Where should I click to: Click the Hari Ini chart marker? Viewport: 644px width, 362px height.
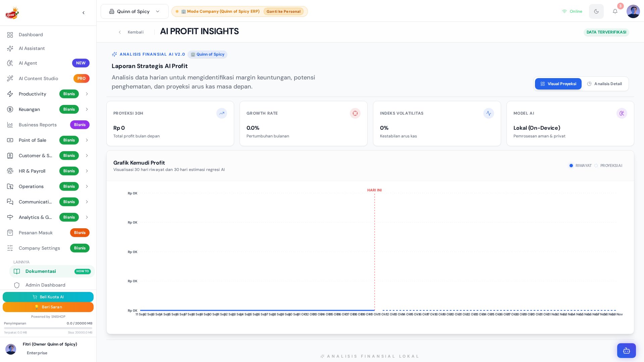point(374,190)
